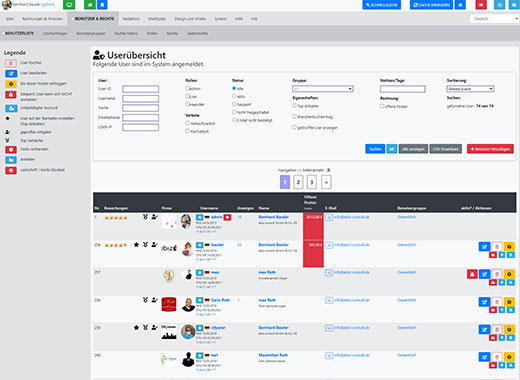
Task: Click the Schnellsuche button
Action: [x=382, y=5]
